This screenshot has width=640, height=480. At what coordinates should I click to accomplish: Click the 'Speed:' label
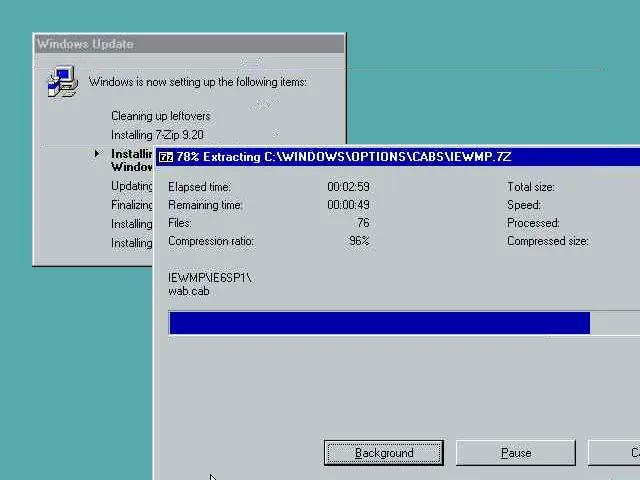[524, 205]
